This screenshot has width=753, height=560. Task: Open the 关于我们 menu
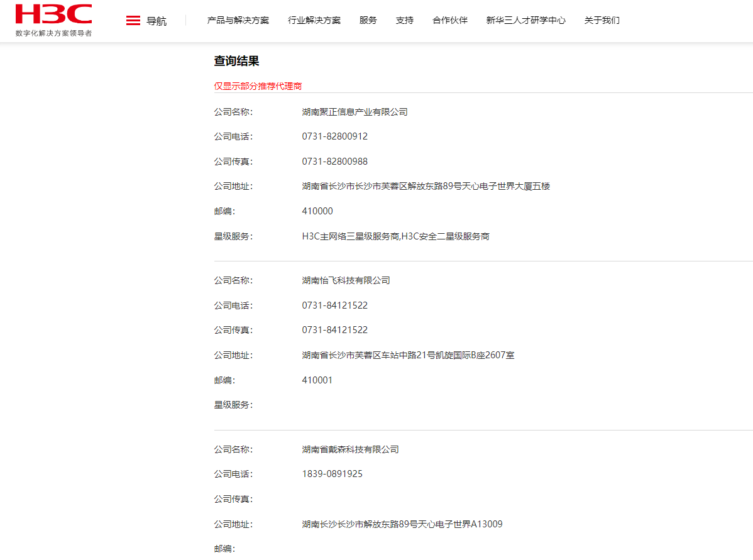pyautogui.click(x=602, y=20)
